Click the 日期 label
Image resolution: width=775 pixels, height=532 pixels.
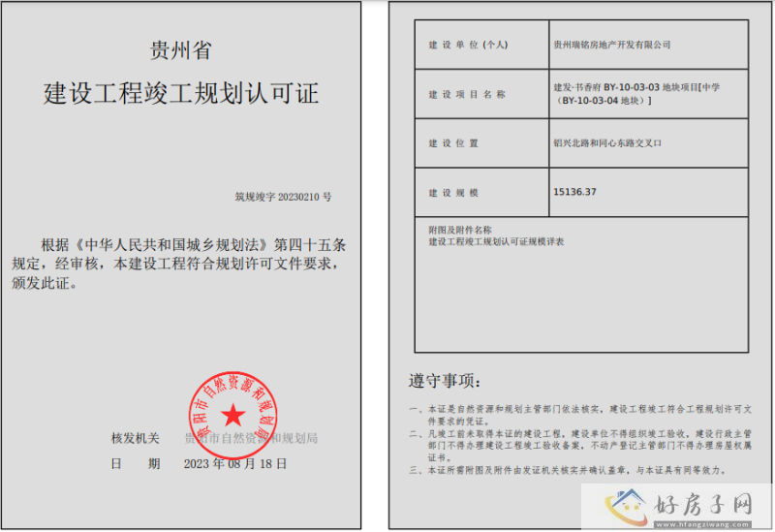(x=136, y=464)
